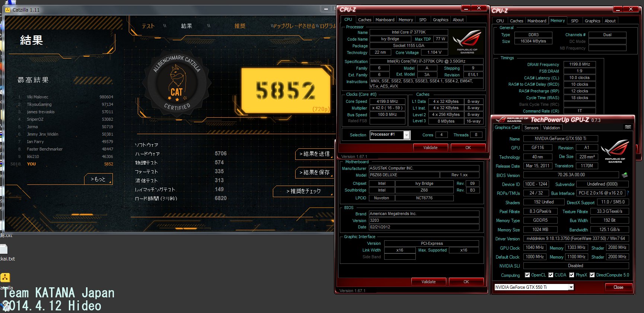Click Viki Malovec in top results list
This screenshot has height=313, width=644.
(38, 97)
